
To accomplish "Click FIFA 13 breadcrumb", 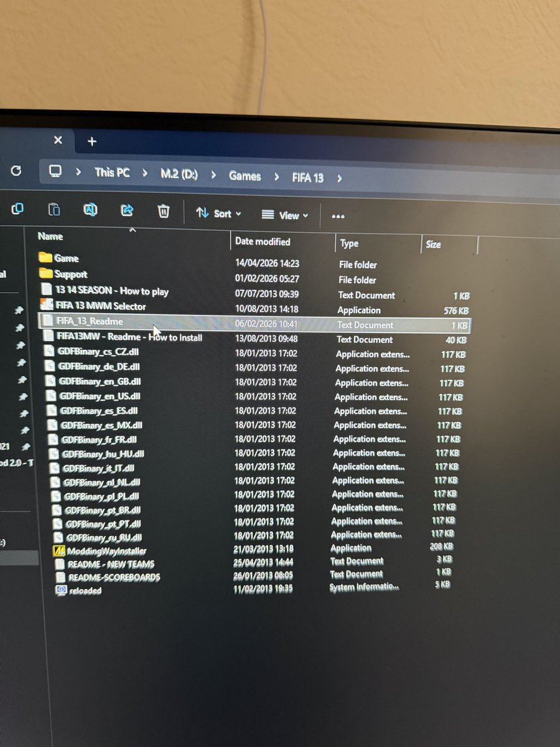I will tap(308, 177).
